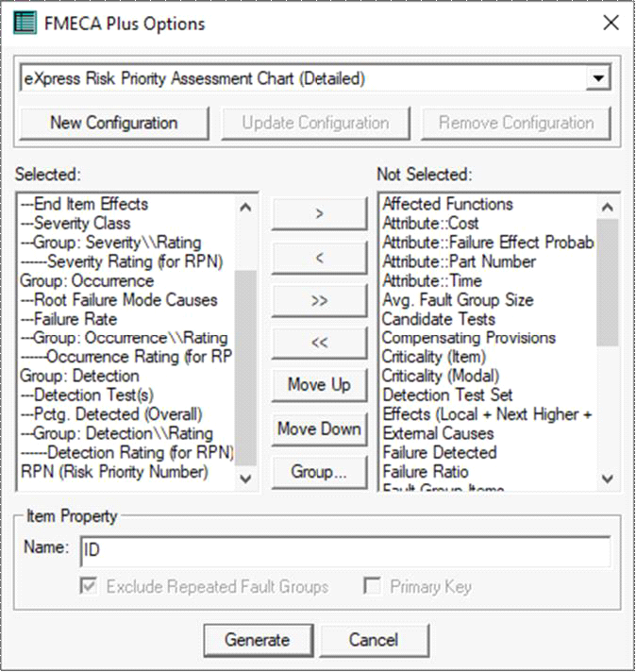
Task: Click the Selected list scroll-up arrow
Action: coord(245,208)
